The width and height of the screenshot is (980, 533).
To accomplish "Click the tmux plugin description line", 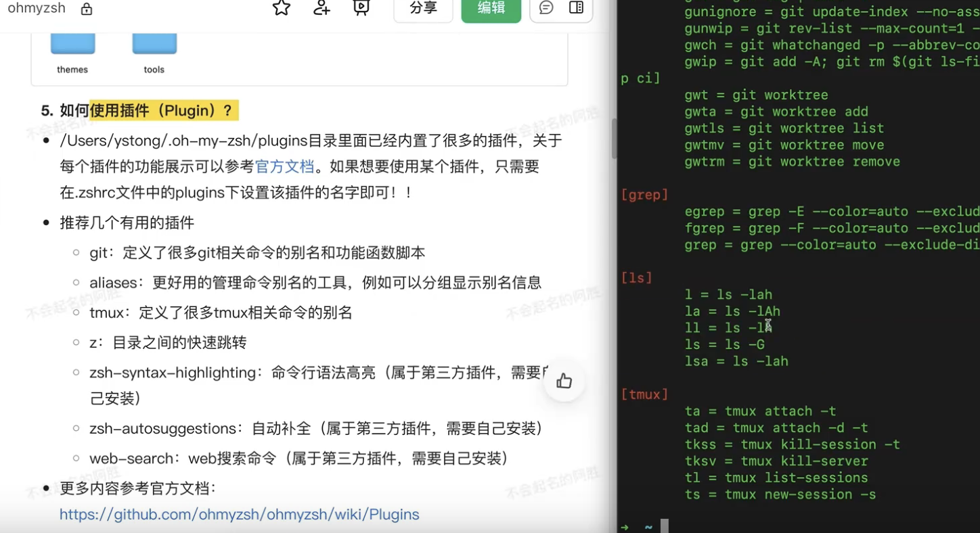I will 221,312.
